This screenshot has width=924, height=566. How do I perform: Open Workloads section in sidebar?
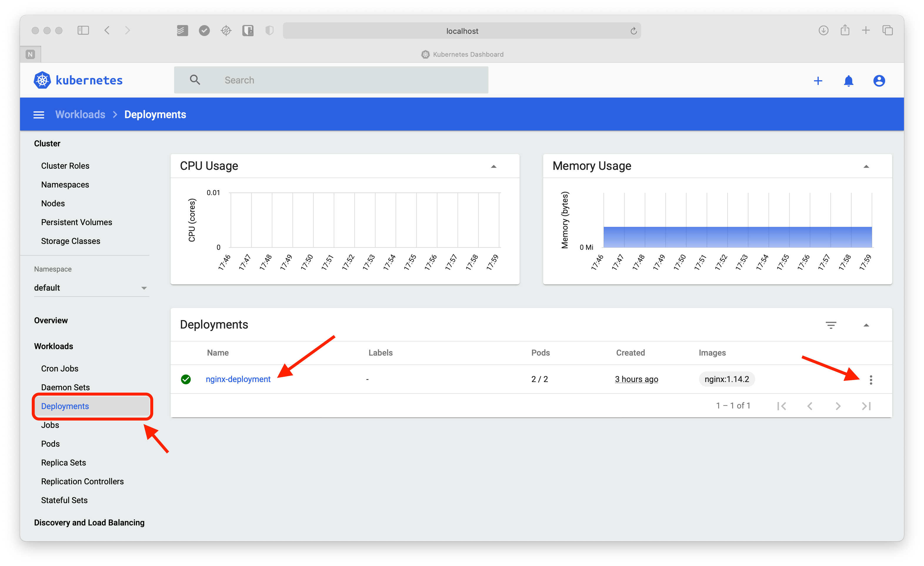click(x=53, y=346)
